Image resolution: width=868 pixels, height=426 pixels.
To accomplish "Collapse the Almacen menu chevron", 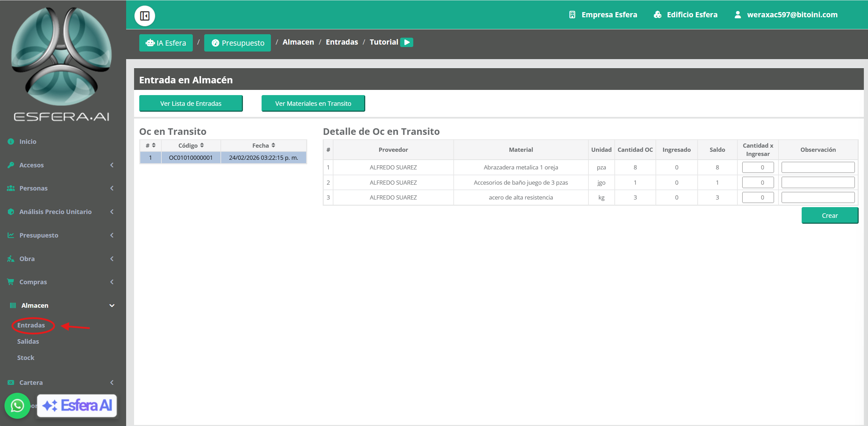I will click(112, 305).
